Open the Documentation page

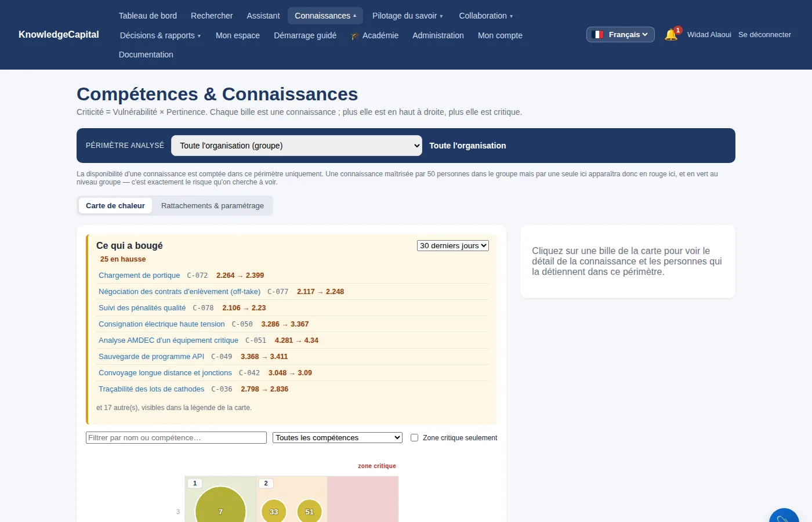(146, 55)
